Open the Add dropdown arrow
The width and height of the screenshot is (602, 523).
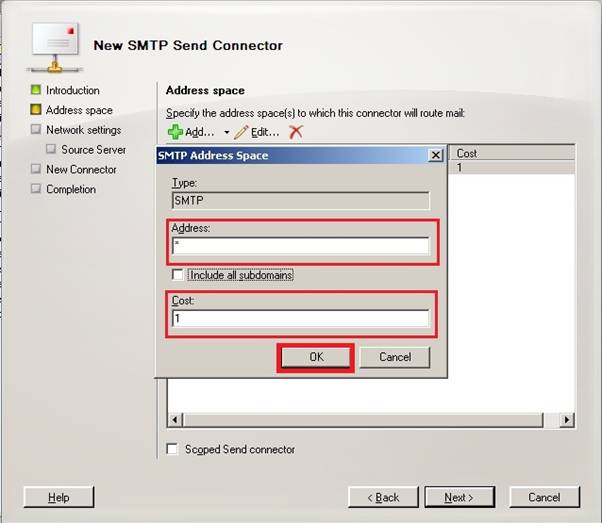tap(227, 133)
